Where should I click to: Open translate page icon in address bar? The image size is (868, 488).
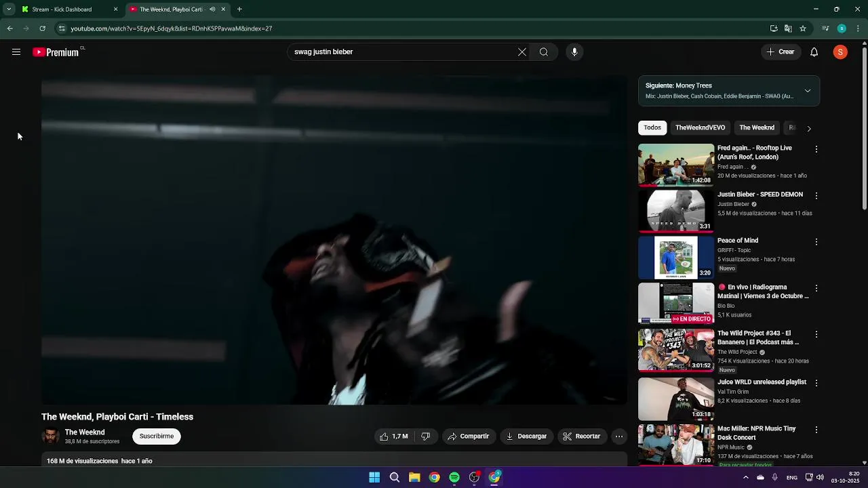coord(788,28)
